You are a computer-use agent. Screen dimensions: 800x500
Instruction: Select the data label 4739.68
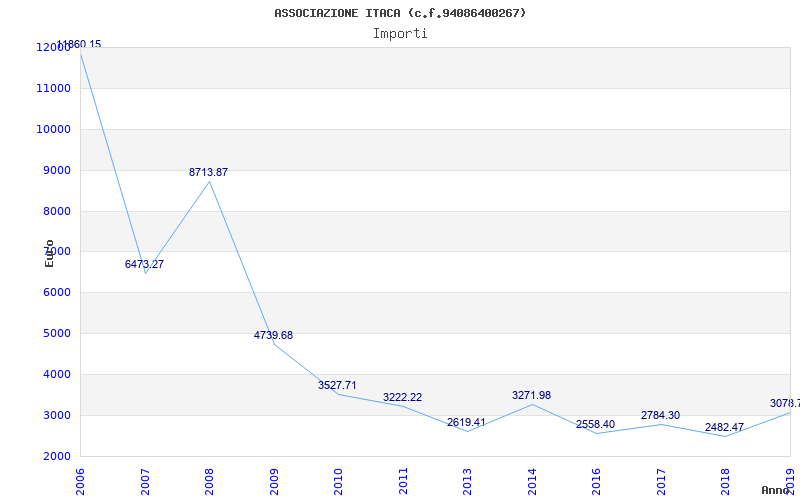point(273,335)
